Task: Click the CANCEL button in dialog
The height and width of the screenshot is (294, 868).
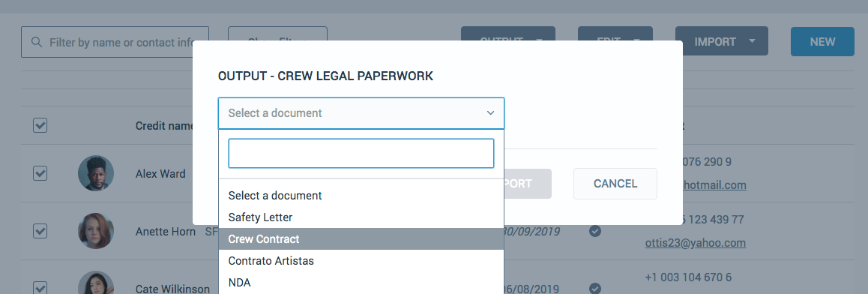Action: coord(615,183)
